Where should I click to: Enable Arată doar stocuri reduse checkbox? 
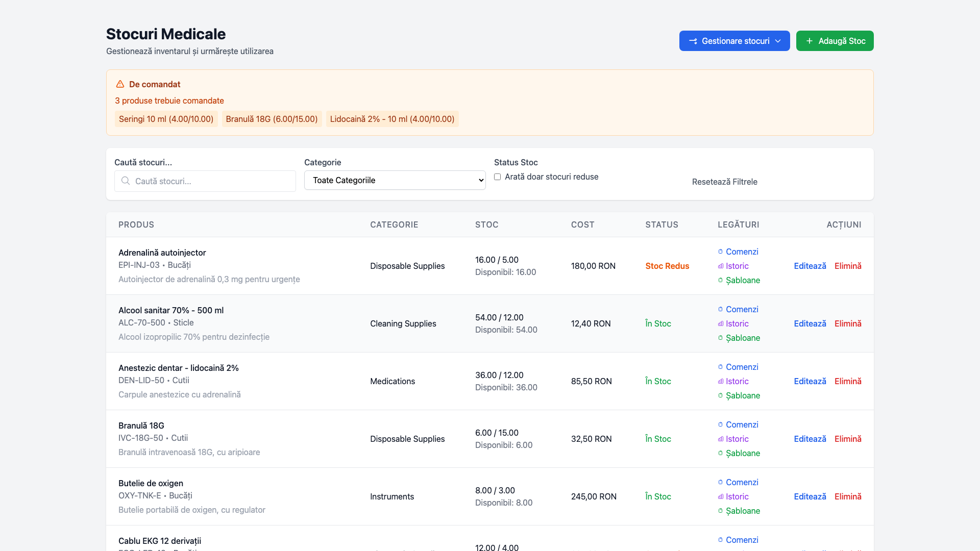point(497,177)
